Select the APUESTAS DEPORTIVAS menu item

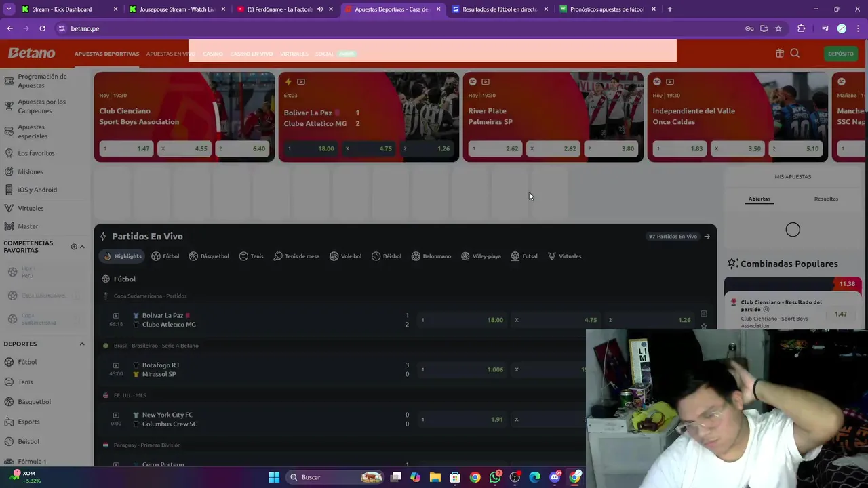106,54
